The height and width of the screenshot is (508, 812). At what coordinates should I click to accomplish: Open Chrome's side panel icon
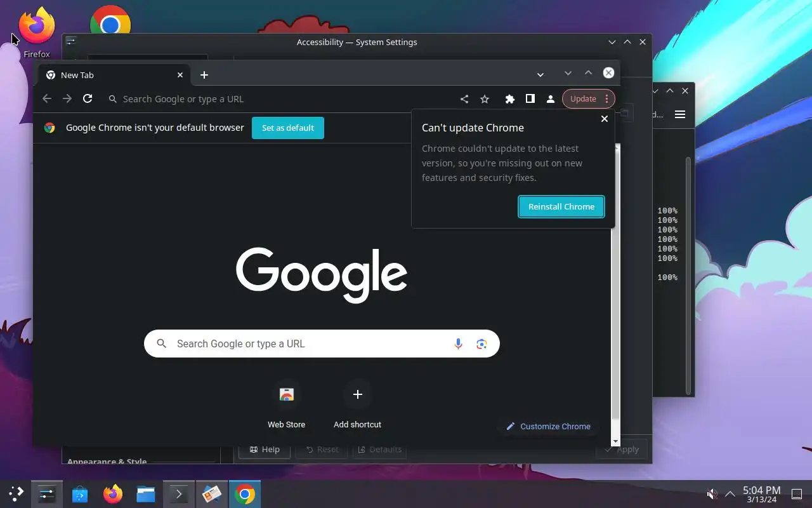pyautogui.click(x=530, y=99)
